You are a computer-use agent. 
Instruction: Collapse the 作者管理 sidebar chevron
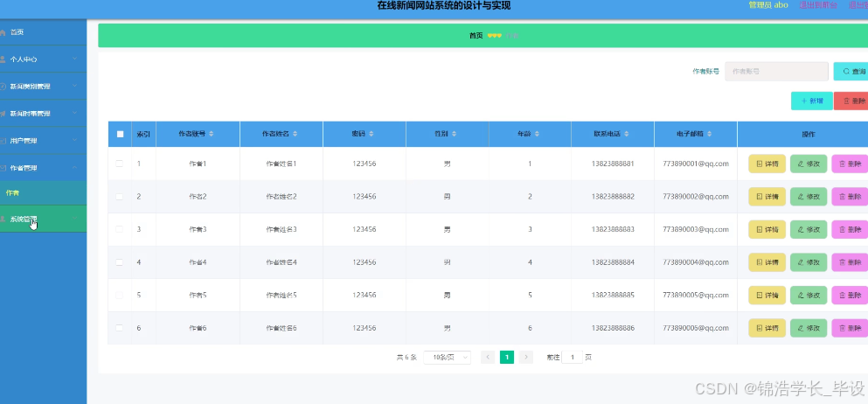click(74, 168)
